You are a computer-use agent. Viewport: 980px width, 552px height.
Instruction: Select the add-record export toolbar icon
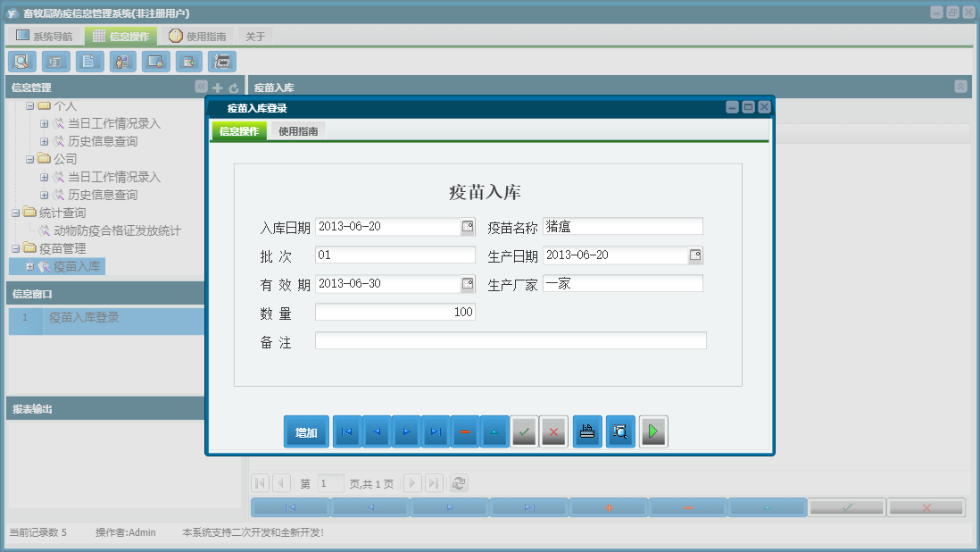[188, 61]
